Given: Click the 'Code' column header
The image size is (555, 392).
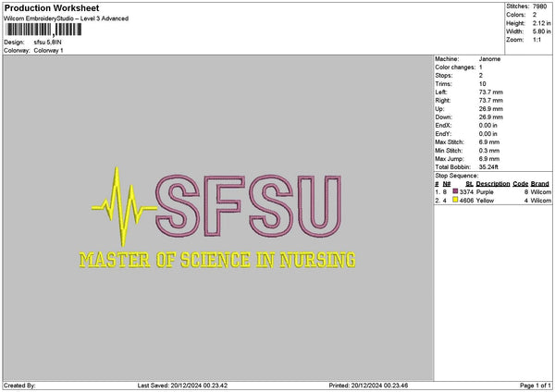Looking at the screenshot, I should [520, 184].
